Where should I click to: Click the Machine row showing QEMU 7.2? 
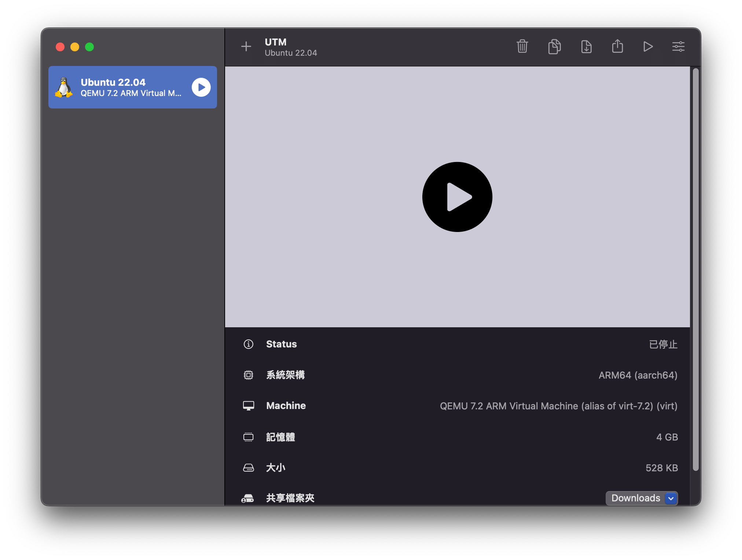[x=286, y=406]
